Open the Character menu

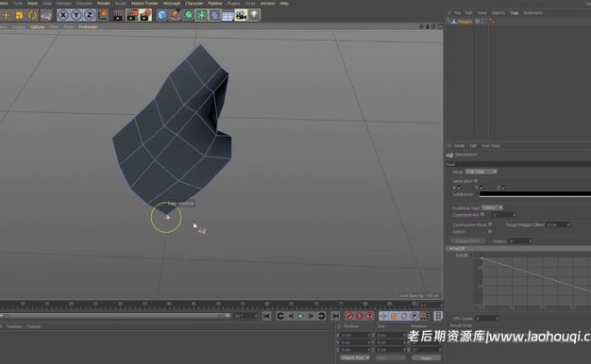[194, 4]
